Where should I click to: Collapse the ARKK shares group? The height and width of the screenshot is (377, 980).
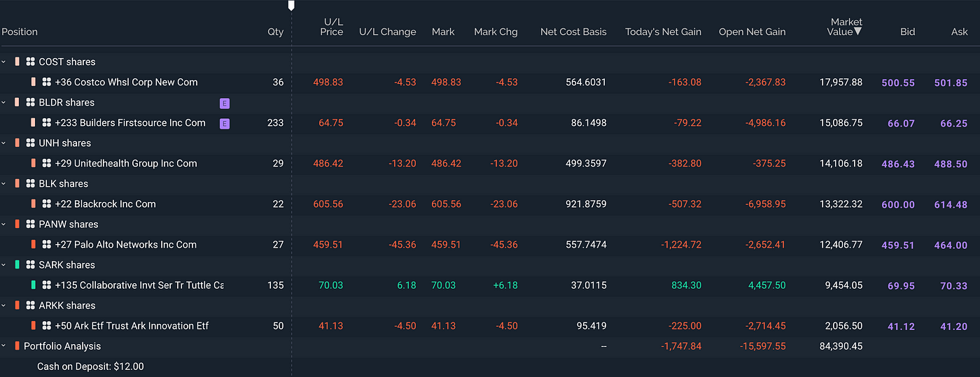click(x=3, y=305)
